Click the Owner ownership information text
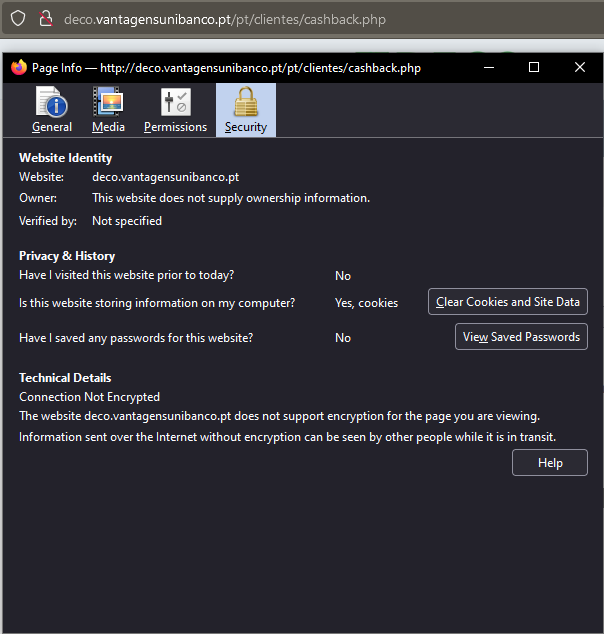The image size is (604, 634). tap(231, 198)
